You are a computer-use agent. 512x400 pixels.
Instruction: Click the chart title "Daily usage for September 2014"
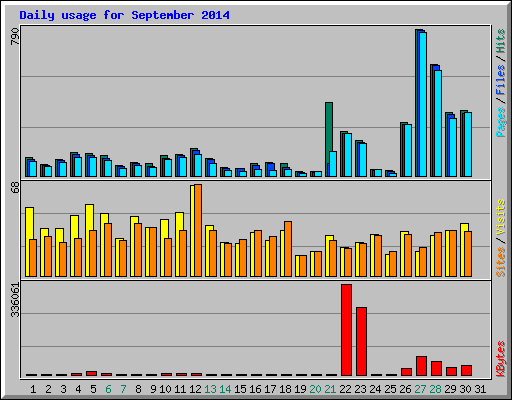pyautogui.click(x=124, y=15)
